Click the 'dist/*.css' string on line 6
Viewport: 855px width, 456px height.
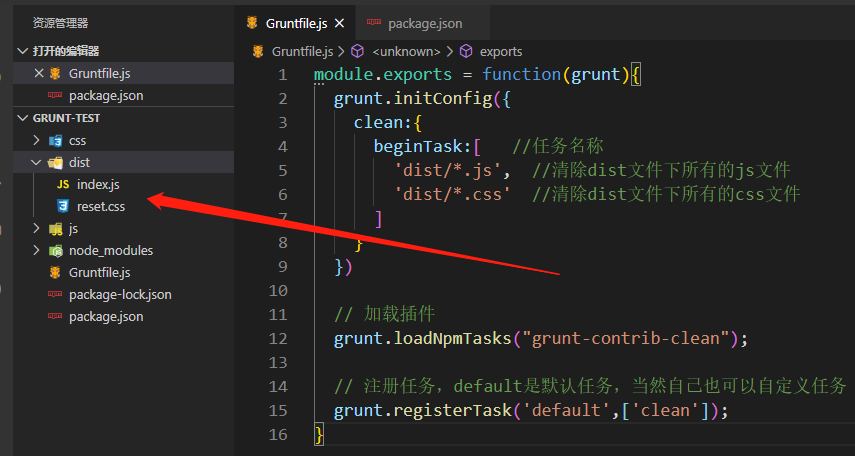(x=452, y=194)
